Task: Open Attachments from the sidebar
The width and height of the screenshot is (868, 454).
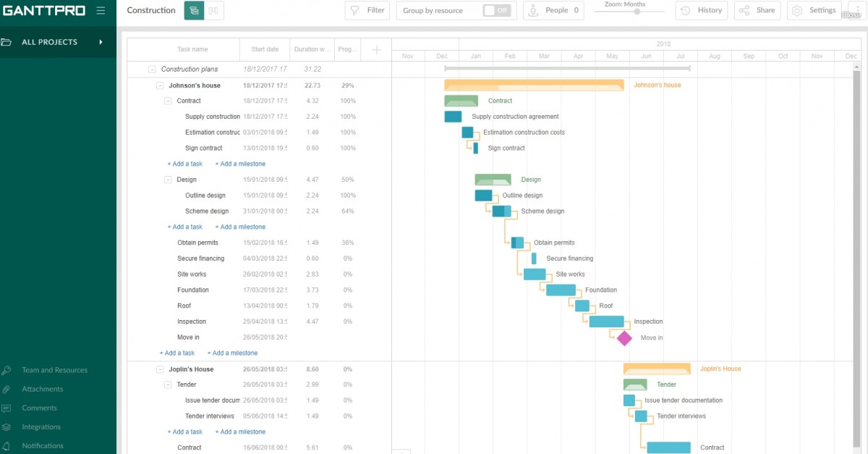Action: [x=43, y=389]
